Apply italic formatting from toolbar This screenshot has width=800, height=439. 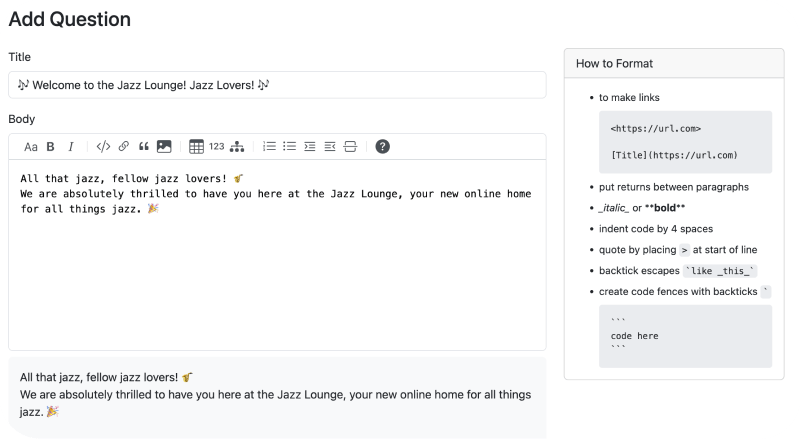(70, 146)
